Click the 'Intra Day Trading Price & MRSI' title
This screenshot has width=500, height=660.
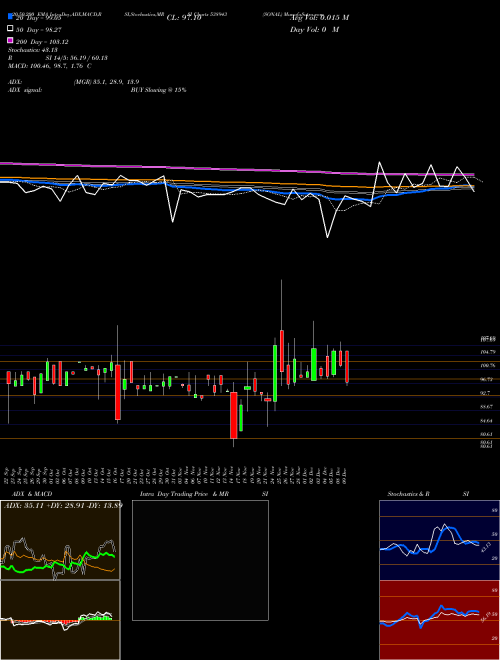tap(204, 494)
